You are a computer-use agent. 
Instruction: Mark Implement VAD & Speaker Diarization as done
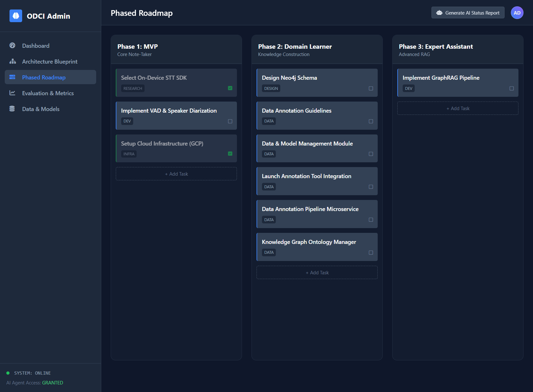click(x=230, y=121)
